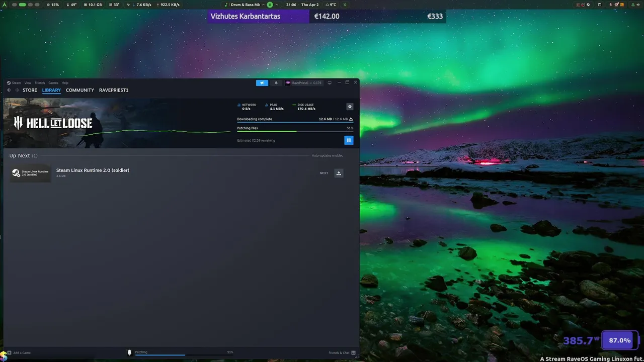The height and width of the screenshot is (362, 644).
Task: Switch to Big Picture mode monitor icon
Action: click(330, 83)
